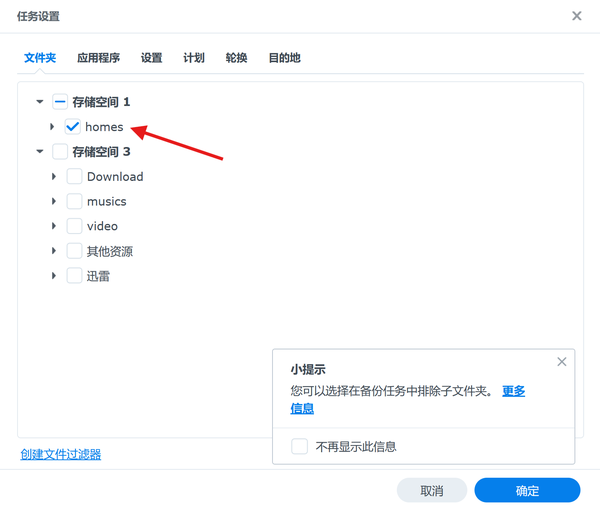Select the 存储空间 1 label

pos(101,102)
